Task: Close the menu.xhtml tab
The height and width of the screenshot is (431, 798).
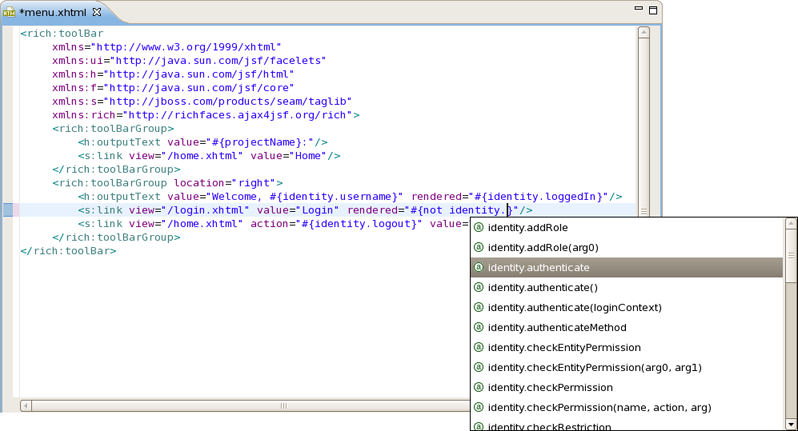Action: pyautogui.click(x=97, y=12)
